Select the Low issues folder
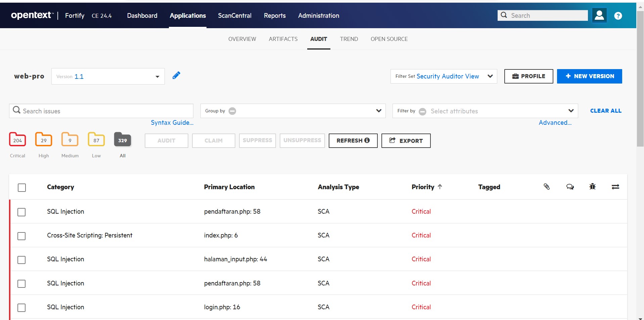Viewport: 644px width, 320px height. 96,140
